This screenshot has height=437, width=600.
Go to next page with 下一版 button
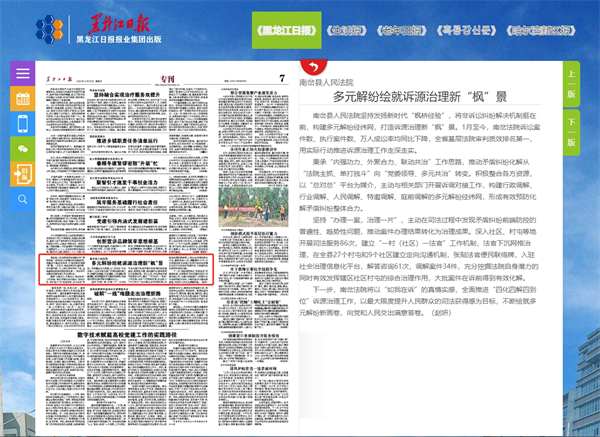click(x=572, y=121)
